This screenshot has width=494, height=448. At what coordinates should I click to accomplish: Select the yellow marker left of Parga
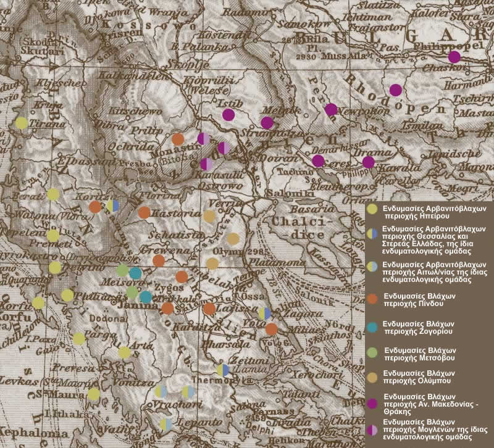tap(79, 339)
